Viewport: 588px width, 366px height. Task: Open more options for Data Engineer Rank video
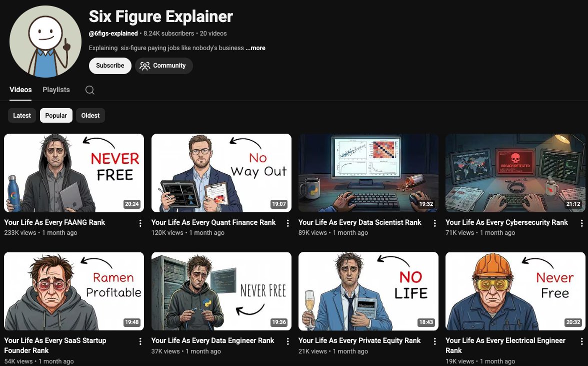tap(287, 341)
